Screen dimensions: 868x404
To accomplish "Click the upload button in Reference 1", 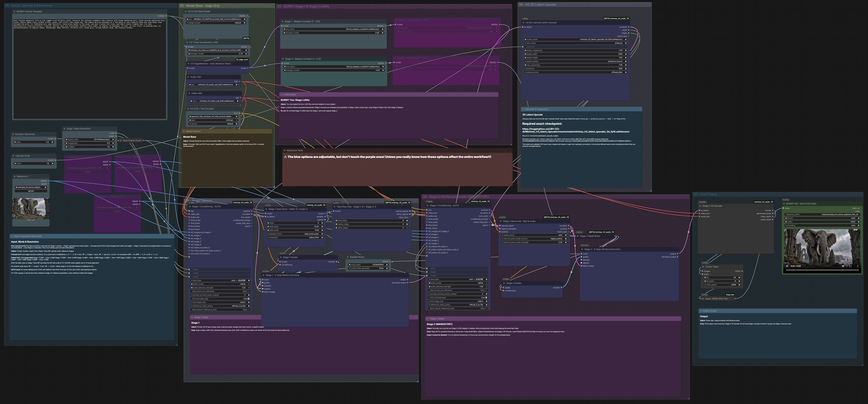I will click(31, 191).
